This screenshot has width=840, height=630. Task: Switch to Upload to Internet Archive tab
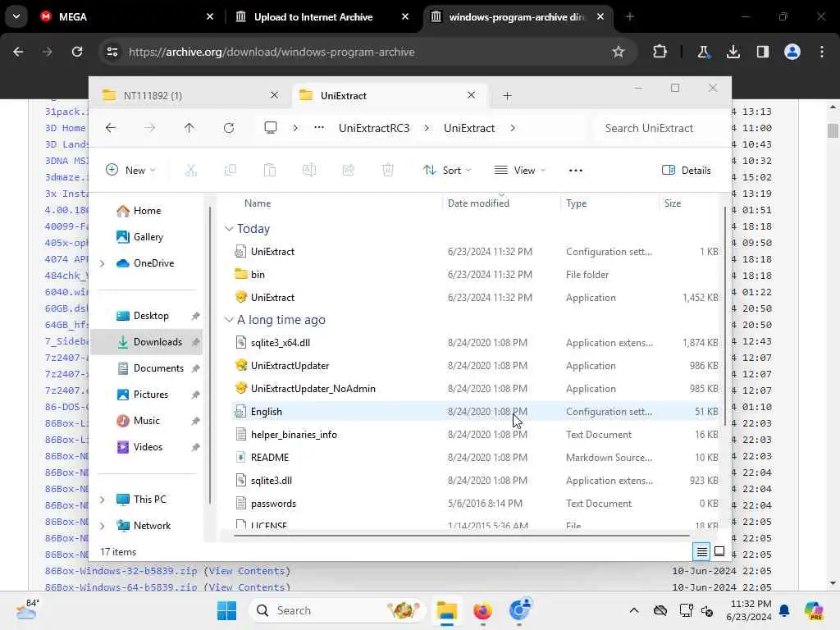pos(322,16)
